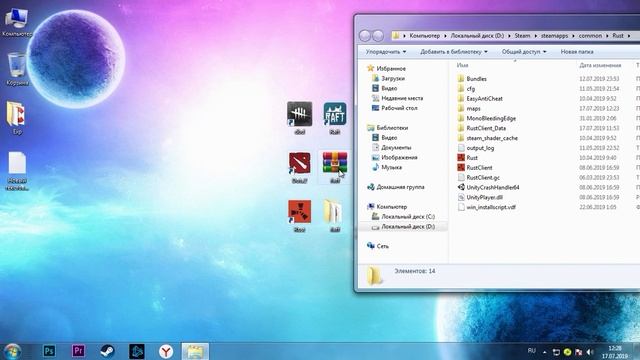Open Недавние места in navigation pane
The image size is (640, 360).
coord(397,98)
